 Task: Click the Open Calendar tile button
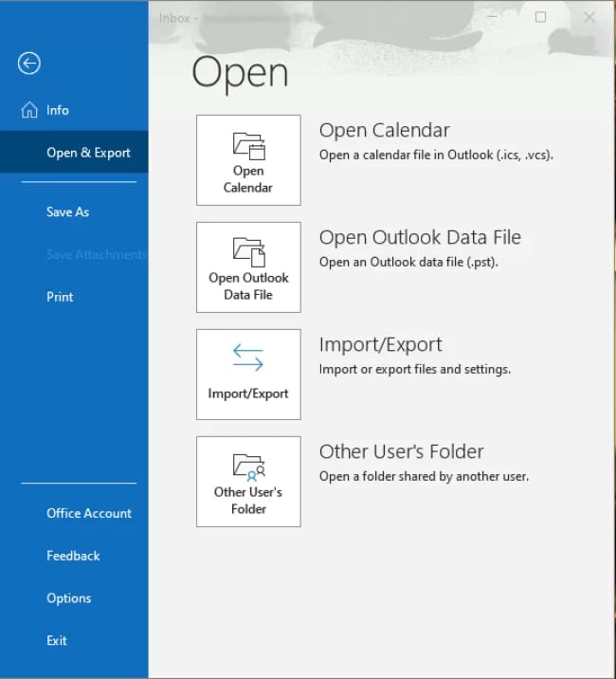click(248, 160)
